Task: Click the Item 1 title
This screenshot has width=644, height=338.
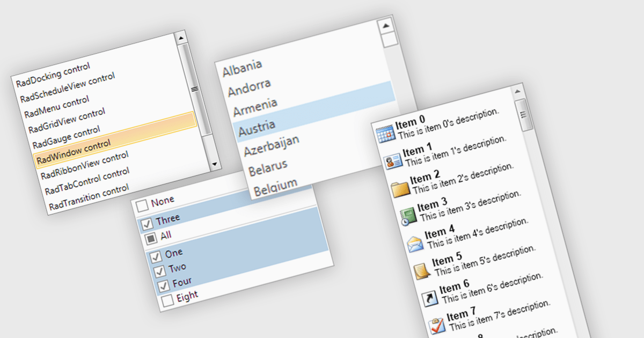Action: (418, 151)
